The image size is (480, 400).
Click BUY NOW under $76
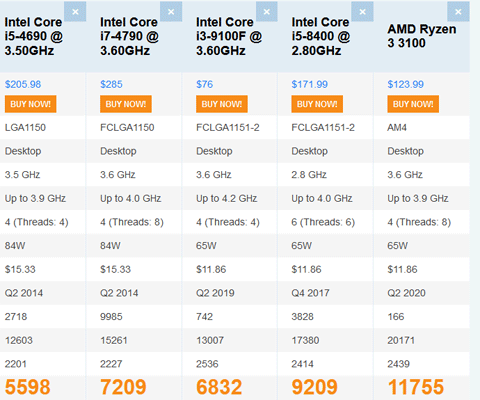coord(222,104)
